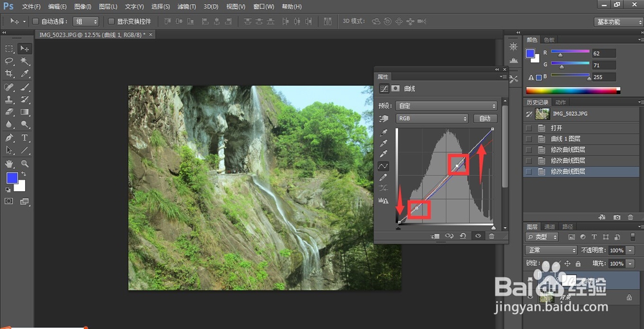Screen dimensions: 644x329
Task: Pick the white point eyedropper in Curves
Action: (x=384, y=154)
